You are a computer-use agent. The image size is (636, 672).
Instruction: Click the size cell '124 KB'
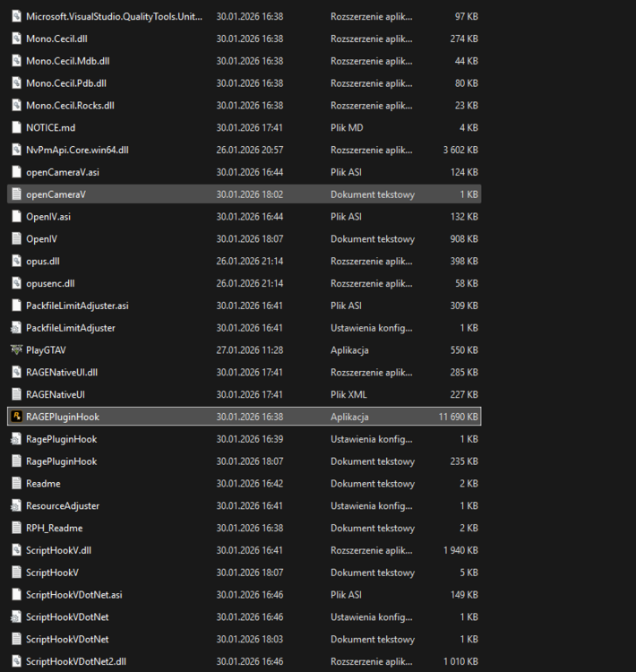click(464, 172)
